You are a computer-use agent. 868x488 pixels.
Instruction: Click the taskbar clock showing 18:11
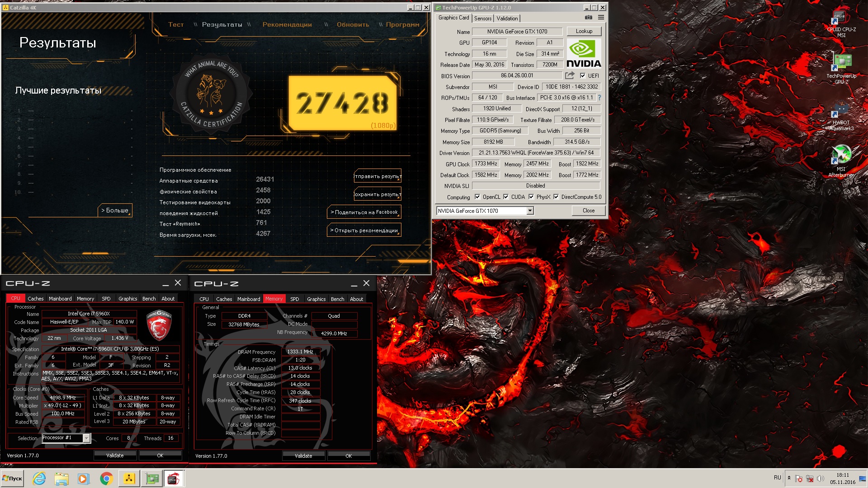[x=843, y=479]
